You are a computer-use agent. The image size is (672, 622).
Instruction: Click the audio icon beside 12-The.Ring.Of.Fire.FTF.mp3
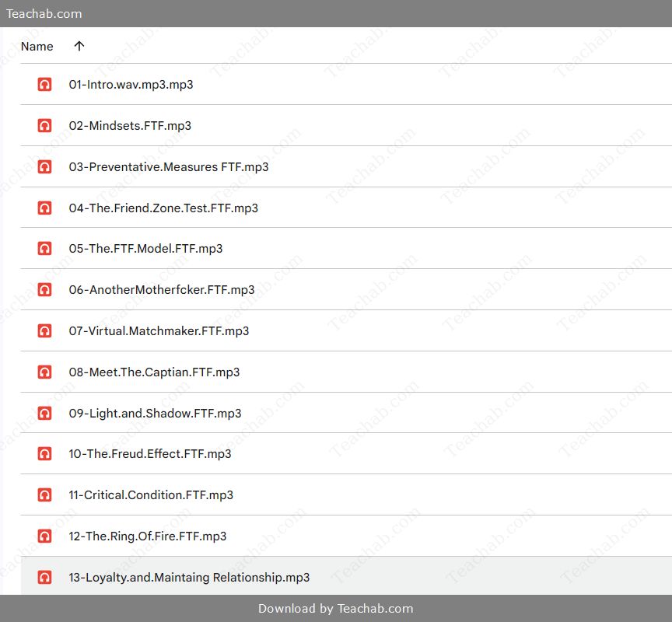coord(44,536)
